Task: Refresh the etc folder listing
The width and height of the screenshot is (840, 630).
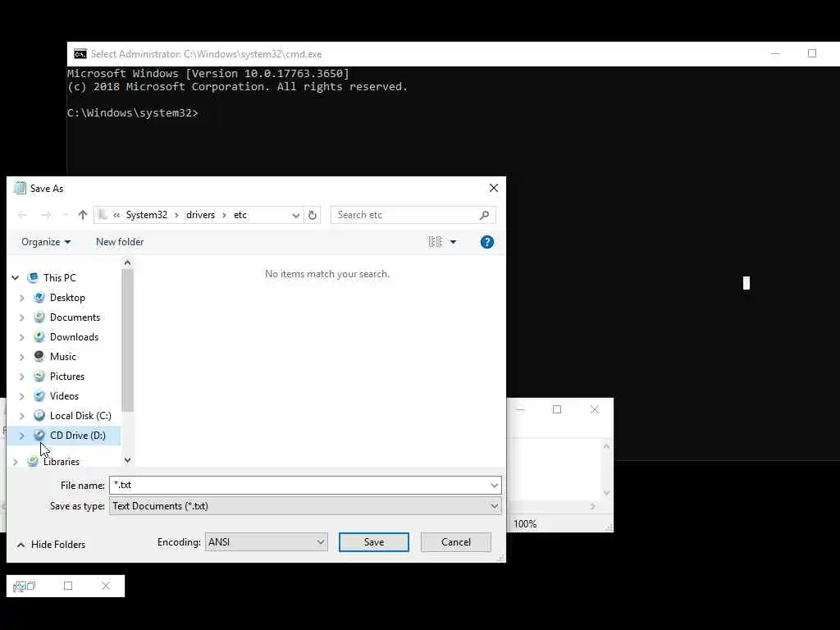Action: click(x=313, y=215)
